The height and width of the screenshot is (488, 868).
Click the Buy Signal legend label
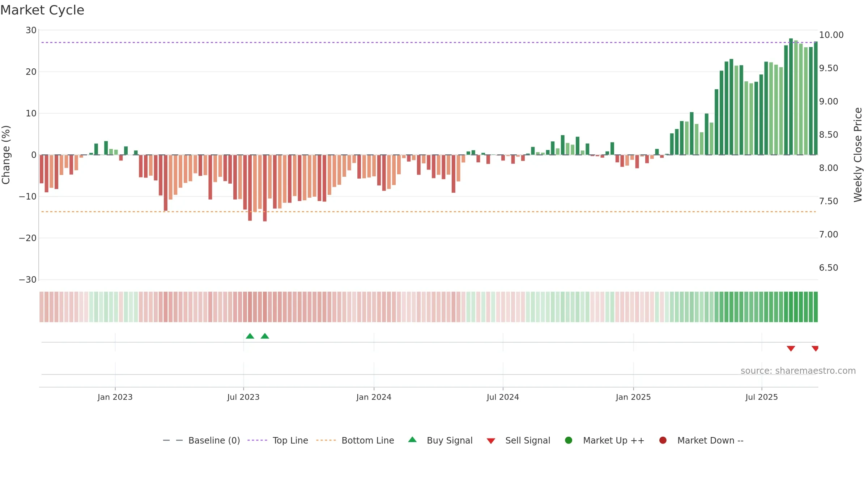click(x=450, y=440)
